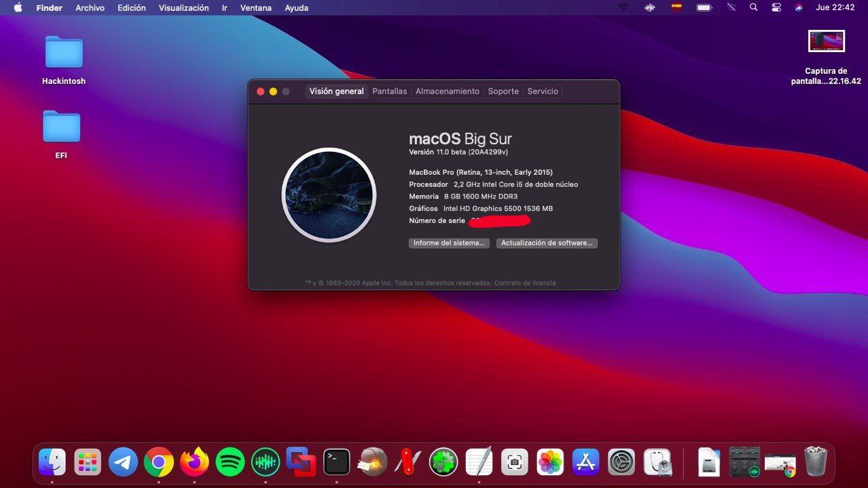
Task: Click the MacBook Pro (Retina, 13-inch, Early 2015) text
Action: (x=481, y=172)
